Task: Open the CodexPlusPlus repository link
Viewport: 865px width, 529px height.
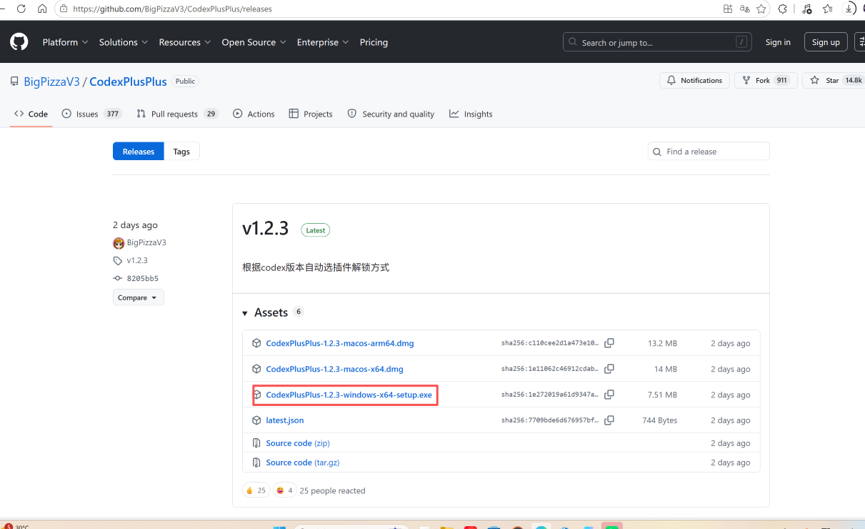Action: coord(128,82)
